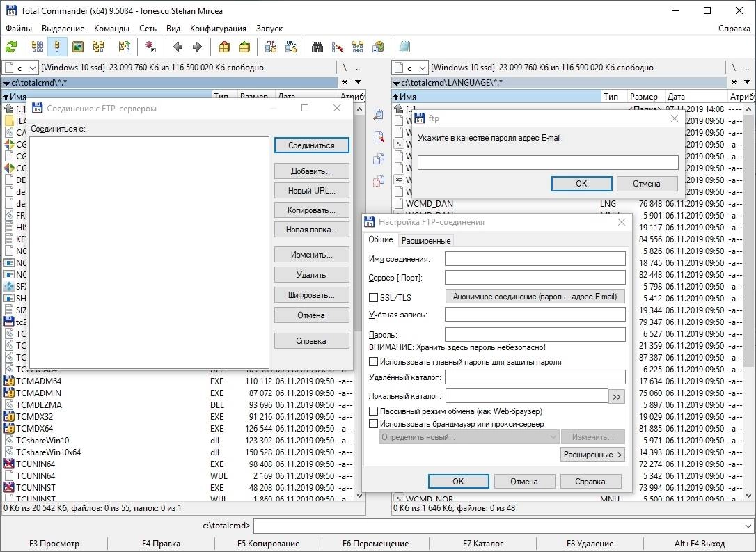The width and height of the screenshot is (756, 552).
Task: Open the Конфигурация menu
Action: point(218,29)
